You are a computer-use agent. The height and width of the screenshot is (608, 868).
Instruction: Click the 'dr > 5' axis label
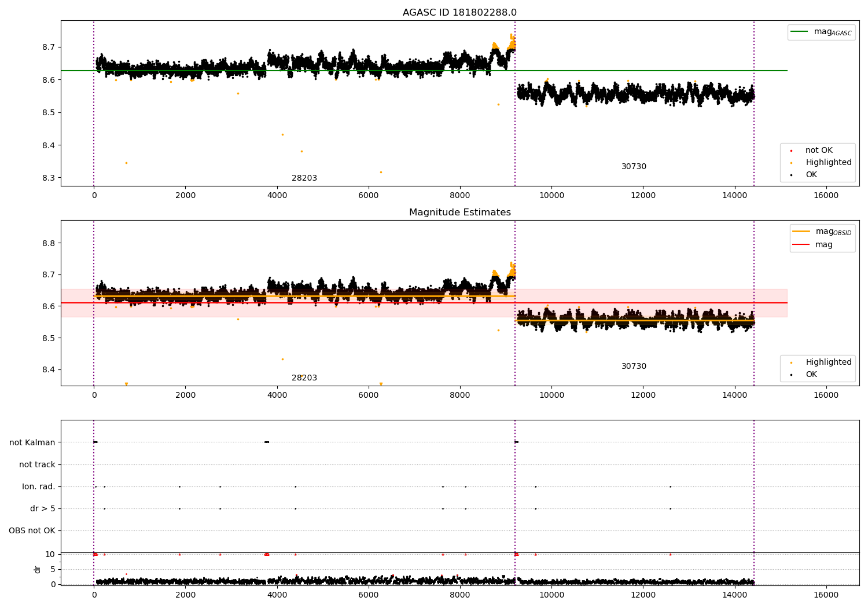(x=43, y=509)
